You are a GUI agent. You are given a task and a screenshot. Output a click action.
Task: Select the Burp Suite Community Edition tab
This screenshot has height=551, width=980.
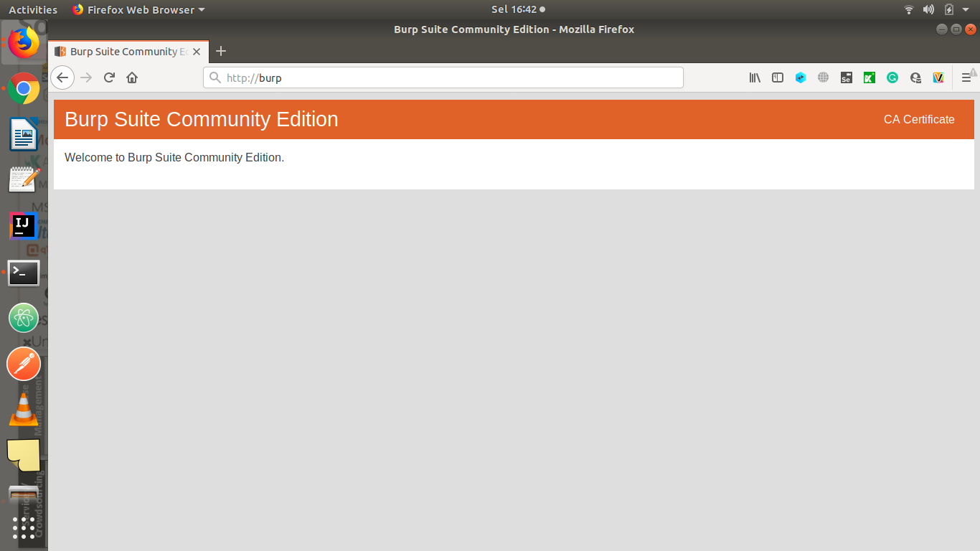(128, 52)
